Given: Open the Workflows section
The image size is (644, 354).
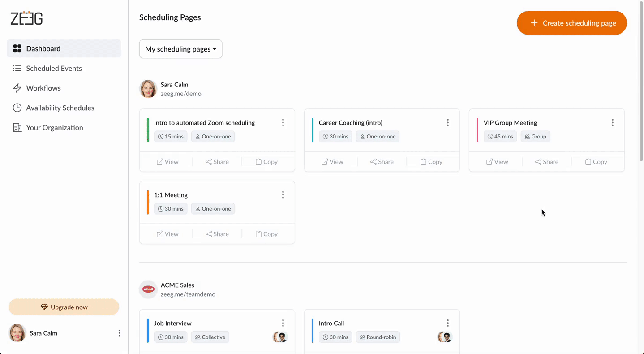Looking at the screenshot, I should (43, 88).
